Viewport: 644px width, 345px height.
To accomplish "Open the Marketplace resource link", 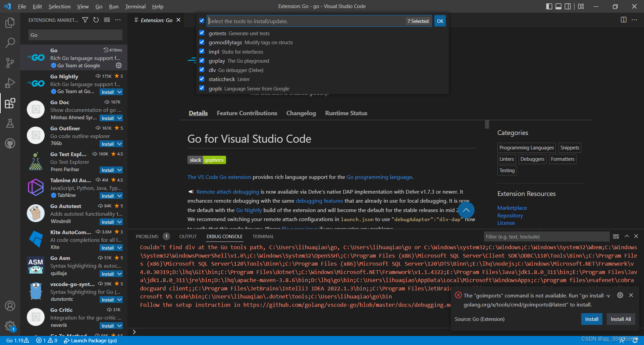I will (512, 208).
